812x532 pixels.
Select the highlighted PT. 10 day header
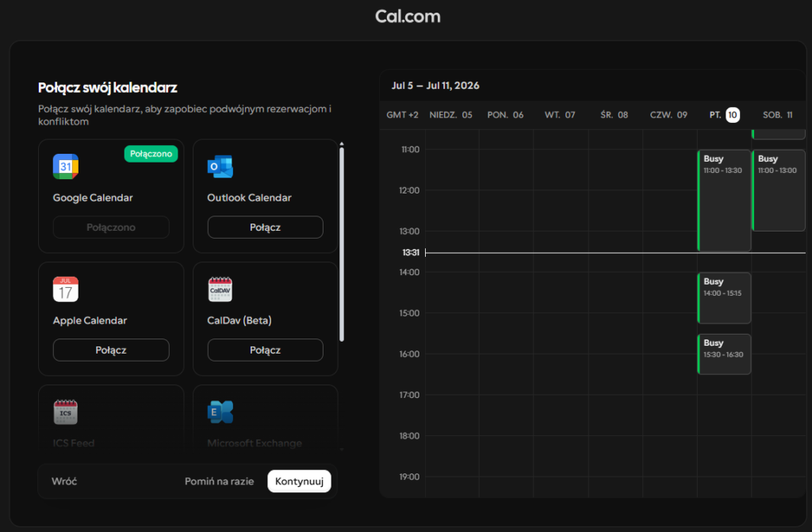[724, 115]
